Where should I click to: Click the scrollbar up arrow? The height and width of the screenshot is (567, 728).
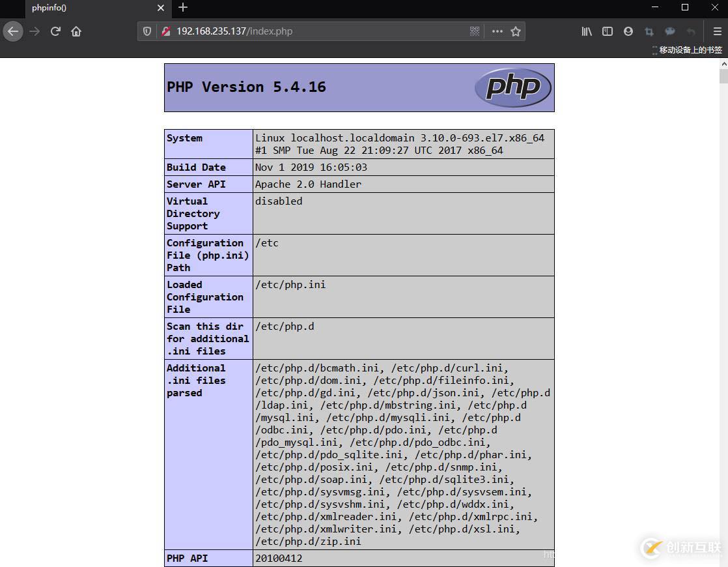[x=723, y=64]
